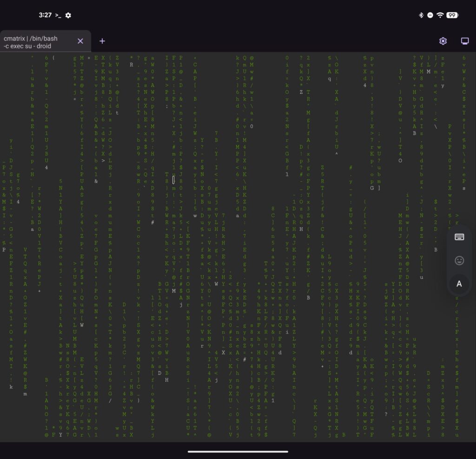Tap the battery indicator showing 99
Viewport: 476px width, 459px height.
pos(452,15)
